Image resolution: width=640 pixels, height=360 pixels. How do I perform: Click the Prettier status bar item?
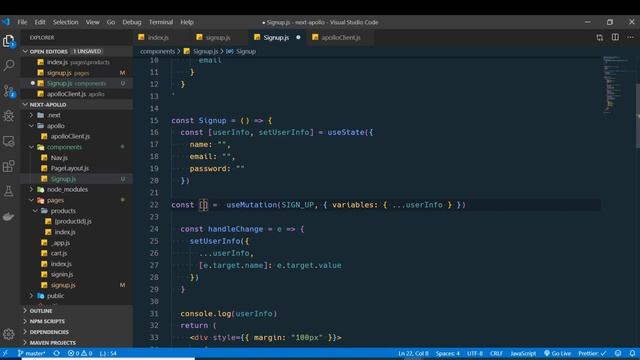592,353
